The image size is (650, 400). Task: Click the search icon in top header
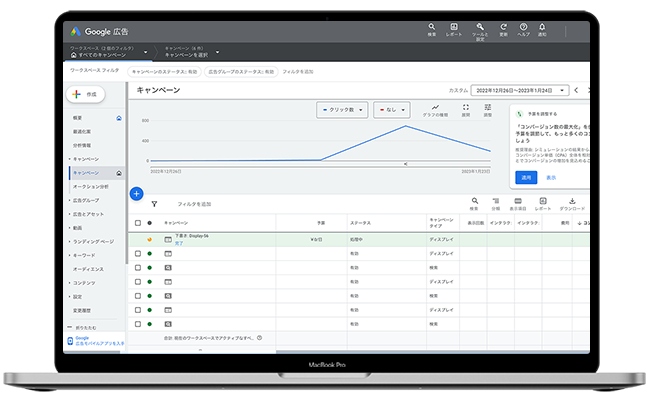(431, 27)
